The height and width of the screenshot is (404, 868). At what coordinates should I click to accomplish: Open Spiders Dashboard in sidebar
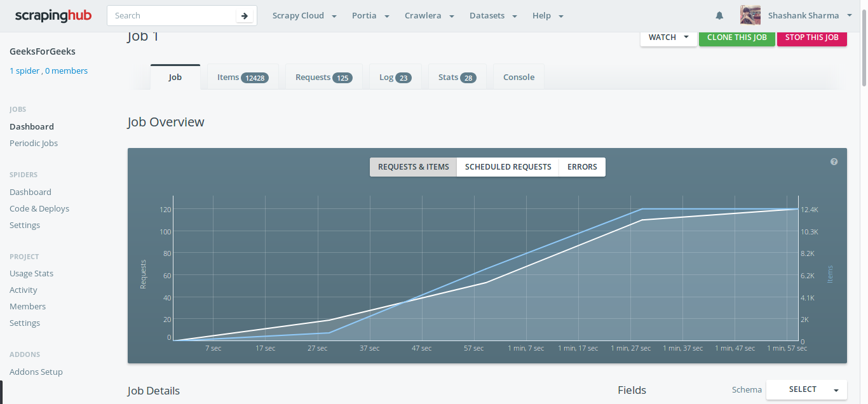pyautogui.click(x=31, y=192)
